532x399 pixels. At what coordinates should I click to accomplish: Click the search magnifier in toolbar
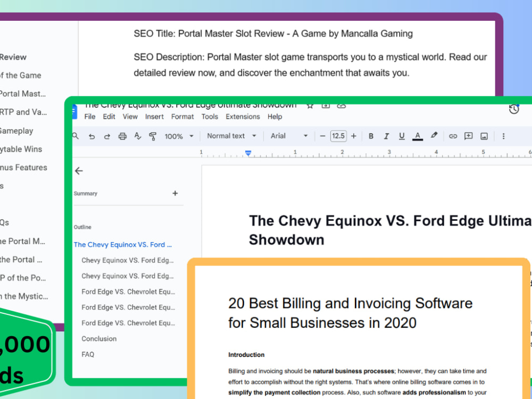click(x=76, y=136)
